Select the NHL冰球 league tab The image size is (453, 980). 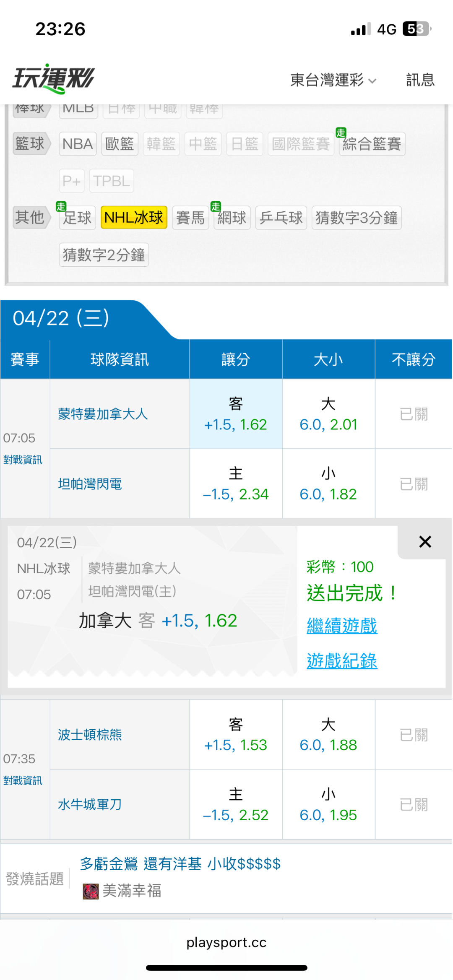click(x=134, y=217)
